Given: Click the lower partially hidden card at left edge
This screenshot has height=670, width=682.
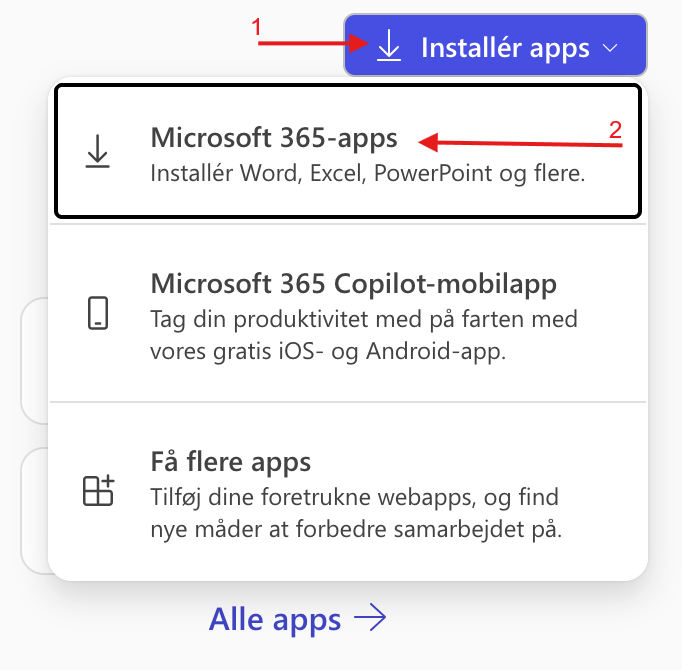Looking at the screenshot, I should (x=33, y=510).
